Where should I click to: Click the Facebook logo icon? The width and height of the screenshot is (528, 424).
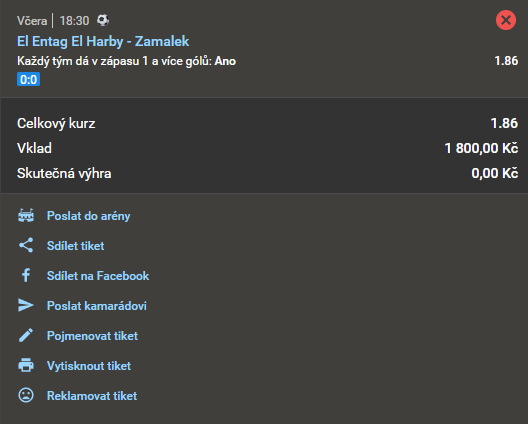tap(26, 275)
